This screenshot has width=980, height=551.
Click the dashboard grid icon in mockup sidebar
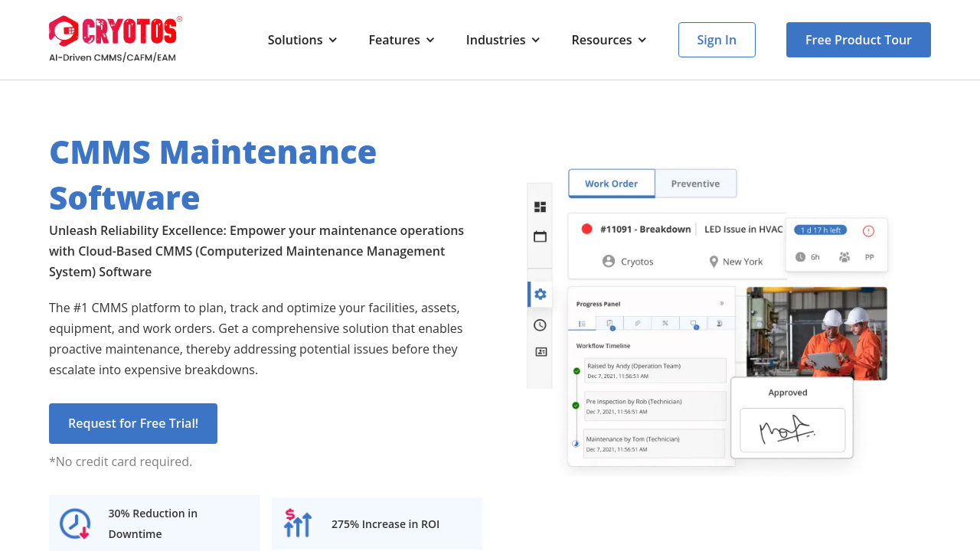pos(540,207)
